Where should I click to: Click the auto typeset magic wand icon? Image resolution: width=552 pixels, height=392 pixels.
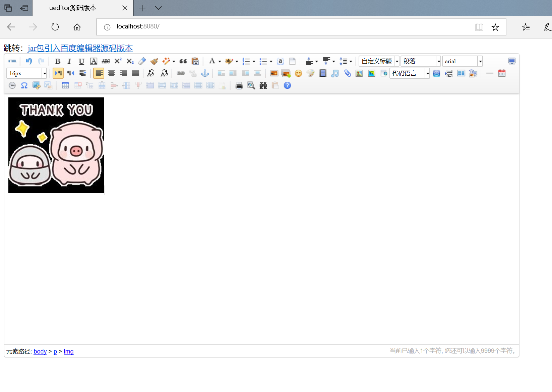166,61
